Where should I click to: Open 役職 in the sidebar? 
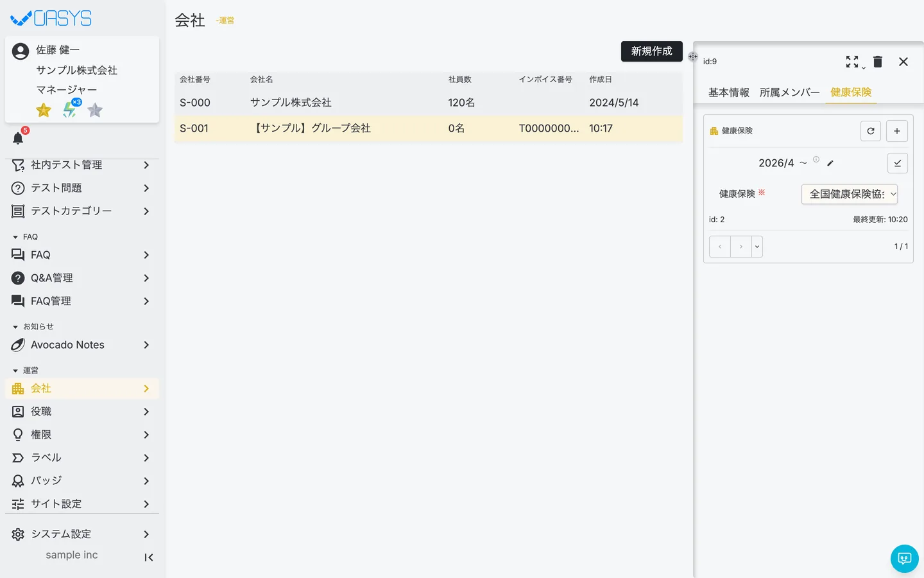[x=82, y=412]
